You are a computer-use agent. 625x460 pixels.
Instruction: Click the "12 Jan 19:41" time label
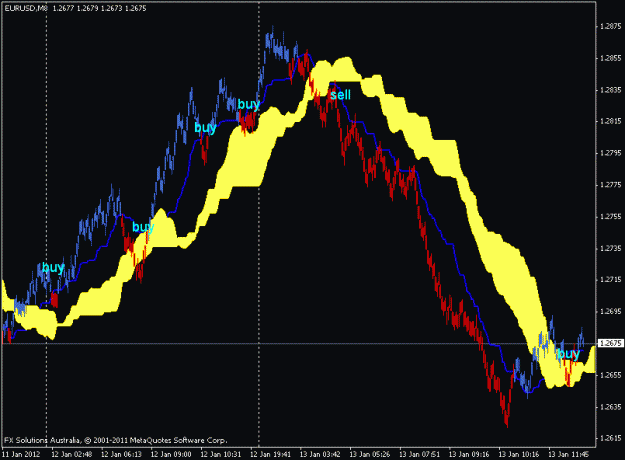[x=270, y=454]
